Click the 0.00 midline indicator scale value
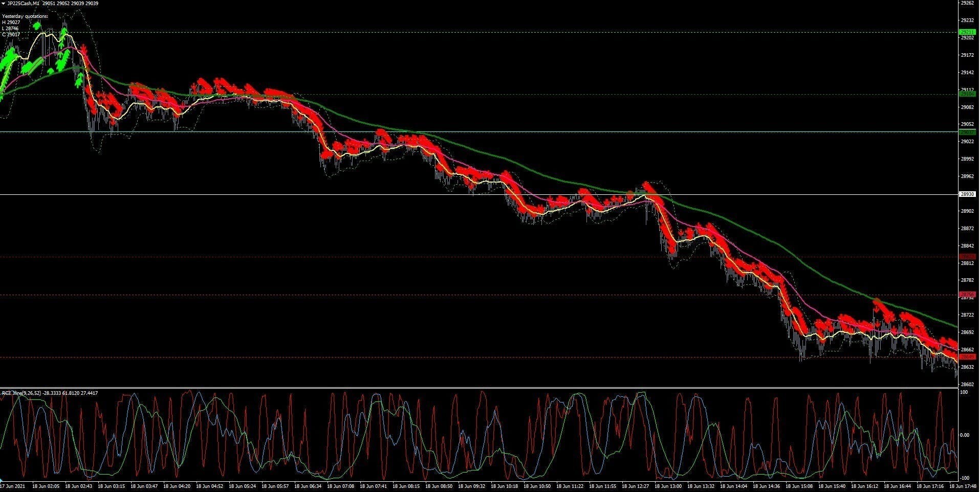This screenshot has width=980, height=492. pos(964,435)
